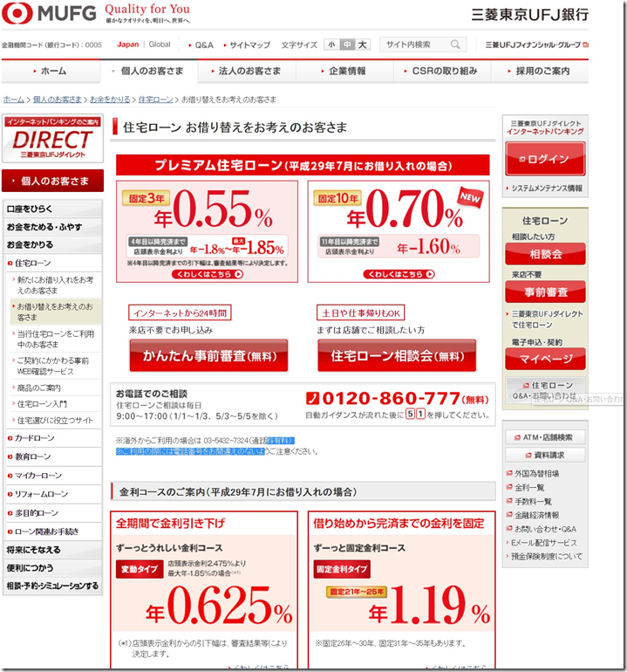This screenshot has width=627, height=672.
Task: Open the 手数料一覧 link
Action: pyautogui.click(x=529, y=502)
